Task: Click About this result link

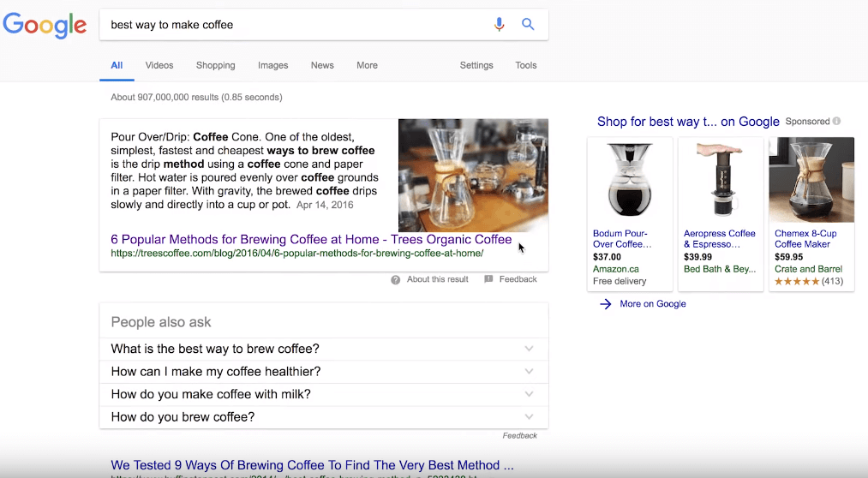Action: (437, 279)
